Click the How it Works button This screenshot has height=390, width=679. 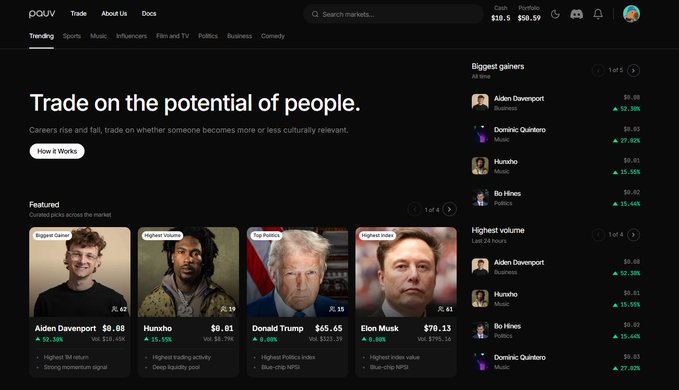pyautogui.click(x=57, y=151)
